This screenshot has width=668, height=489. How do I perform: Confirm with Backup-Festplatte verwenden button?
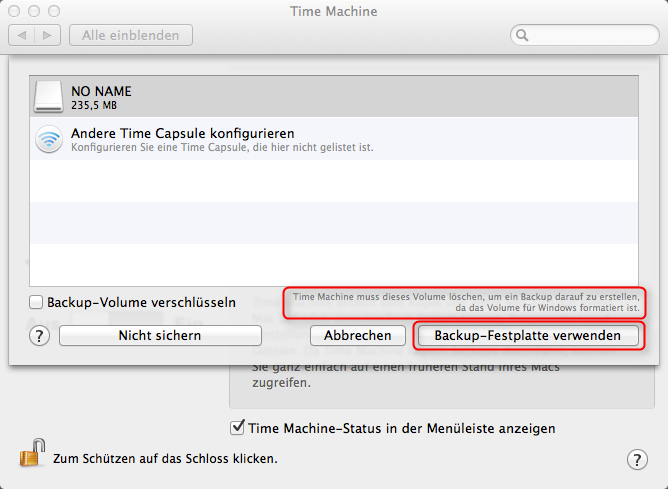[528, 336]
